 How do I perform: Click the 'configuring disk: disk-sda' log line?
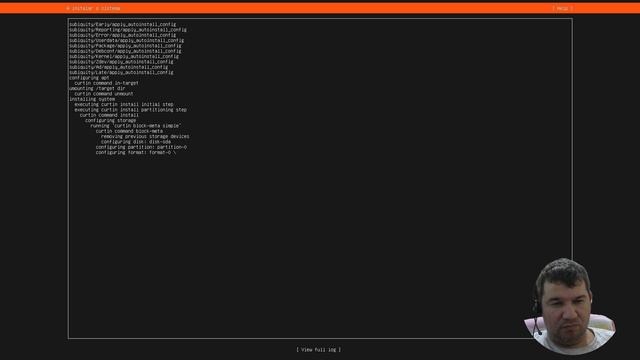[136, 142]
